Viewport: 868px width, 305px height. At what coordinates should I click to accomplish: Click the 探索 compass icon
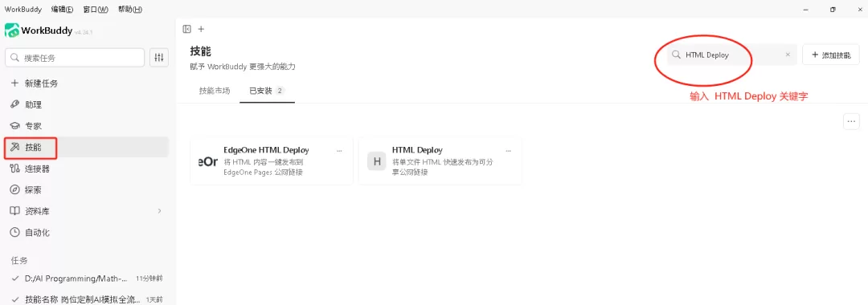(x=15, y=189)
